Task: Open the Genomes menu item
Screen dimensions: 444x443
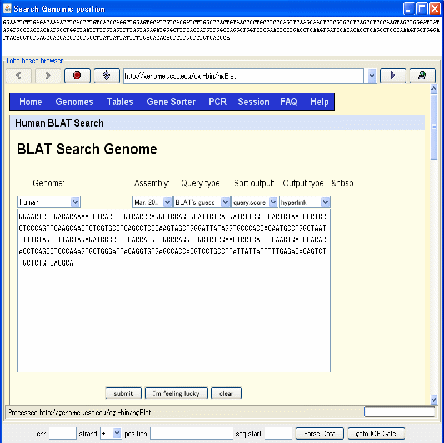Action: 74,102
